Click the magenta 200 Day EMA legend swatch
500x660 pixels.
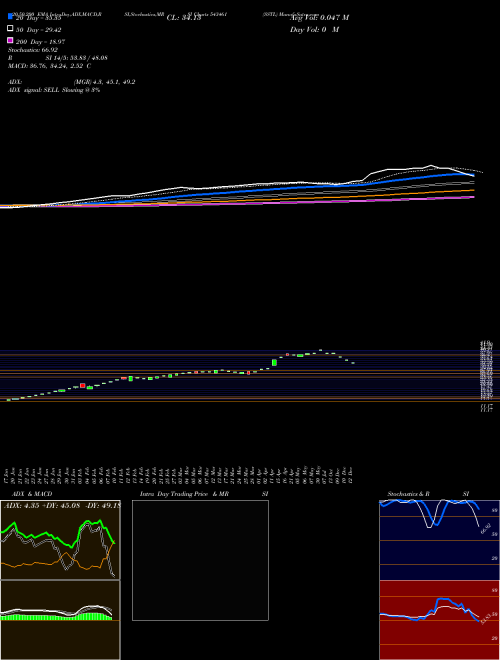coord(10,40)
